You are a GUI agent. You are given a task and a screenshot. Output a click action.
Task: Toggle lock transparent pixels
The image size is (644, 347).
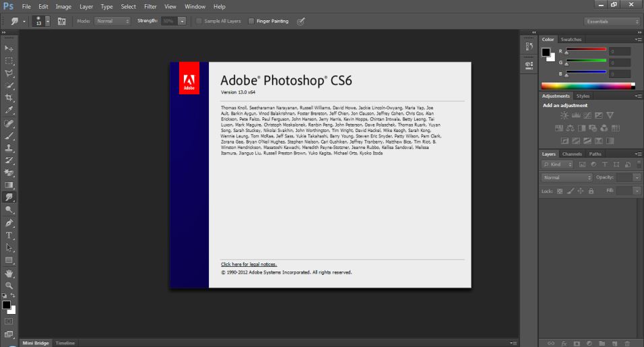coord(559,191)
